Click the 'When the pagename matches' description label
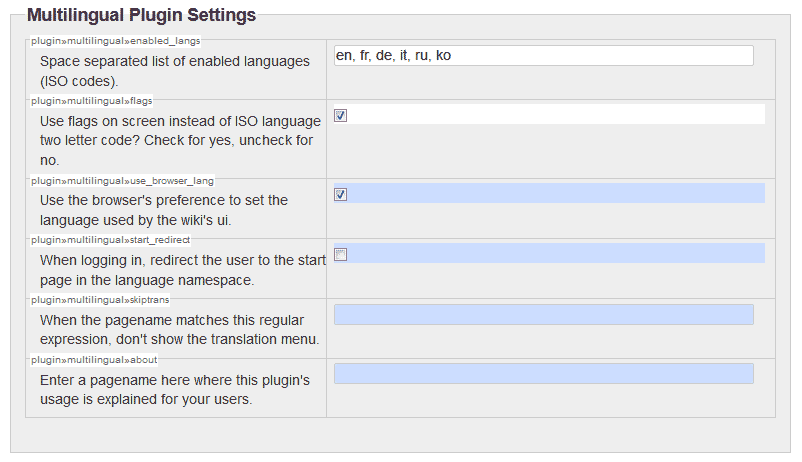The width and height of the screenshot is (802, 462). click(179, 329)
